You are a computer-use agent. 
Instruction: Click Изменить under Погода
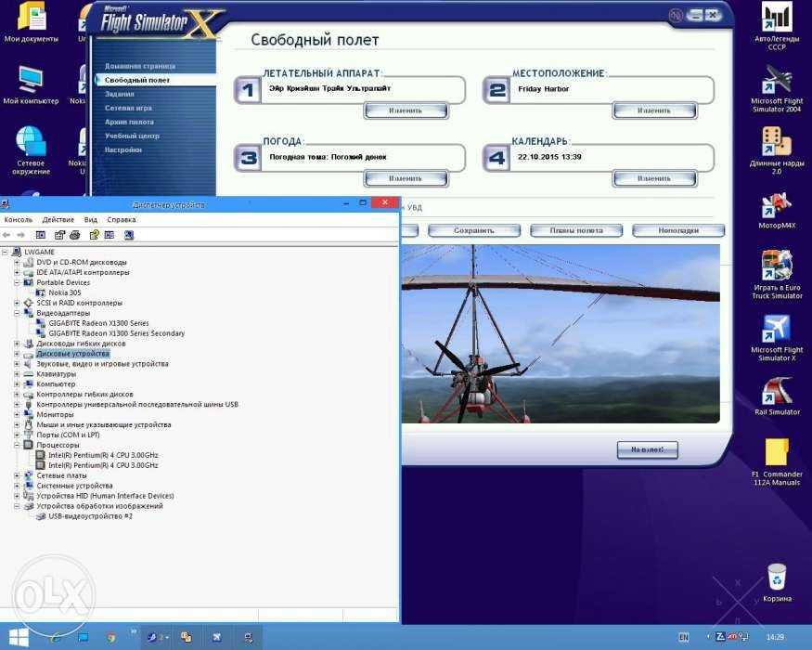tap(406, 178)
